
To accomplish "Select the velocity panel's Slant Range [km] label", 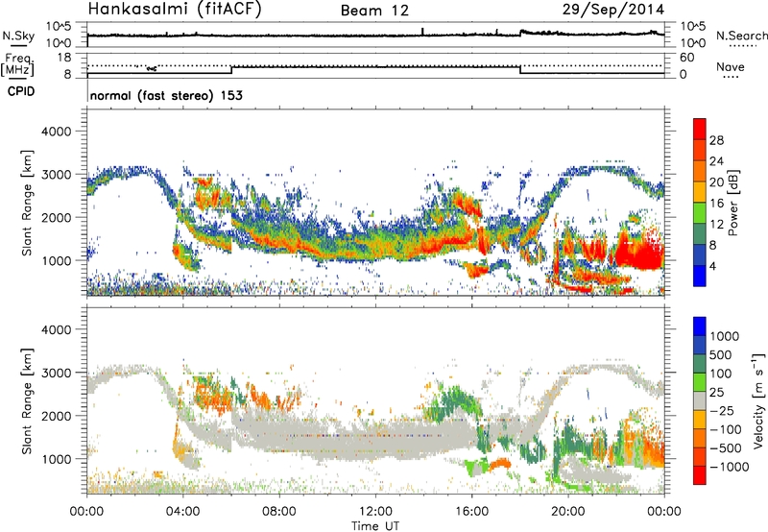I will (27, 400).
